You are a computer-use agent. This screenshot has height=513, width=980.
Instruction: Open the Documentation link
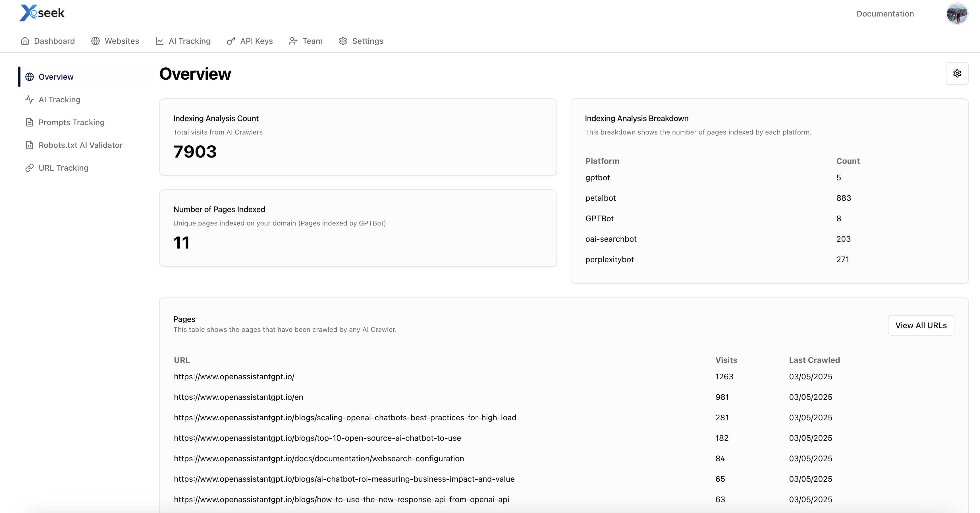coord(885,14)
